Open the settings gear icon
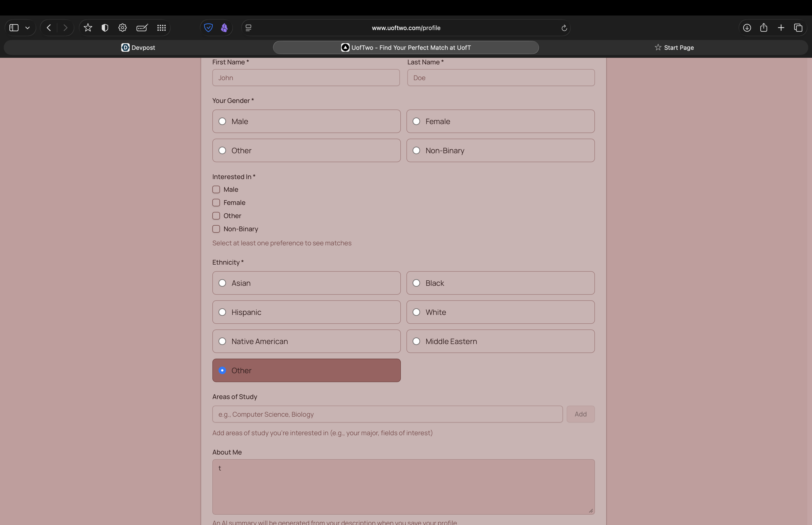812x525 pixels. point(122,28)
